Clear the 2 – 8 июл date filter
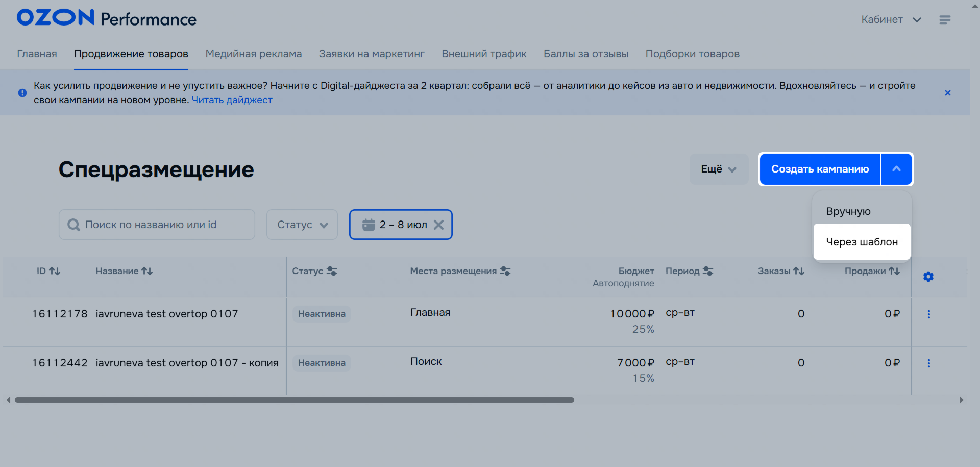This screenshot has width=980, height=467. pyautogui.click(x=438, y=225)
